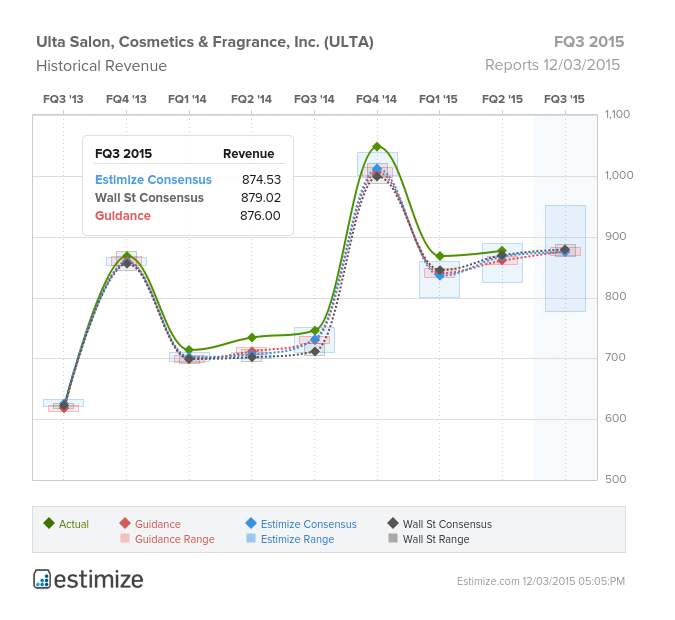Select the FQ1 '15 quarter label
Image resolution: width=675 pixels, height=620 pixels.
pos(438,99)
